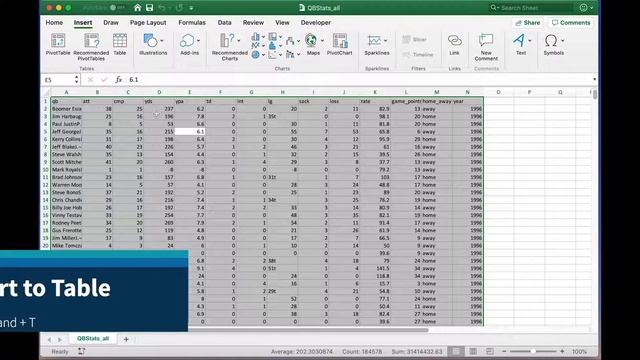
Task: Open Recommended Charts
Action: point(229,47)
